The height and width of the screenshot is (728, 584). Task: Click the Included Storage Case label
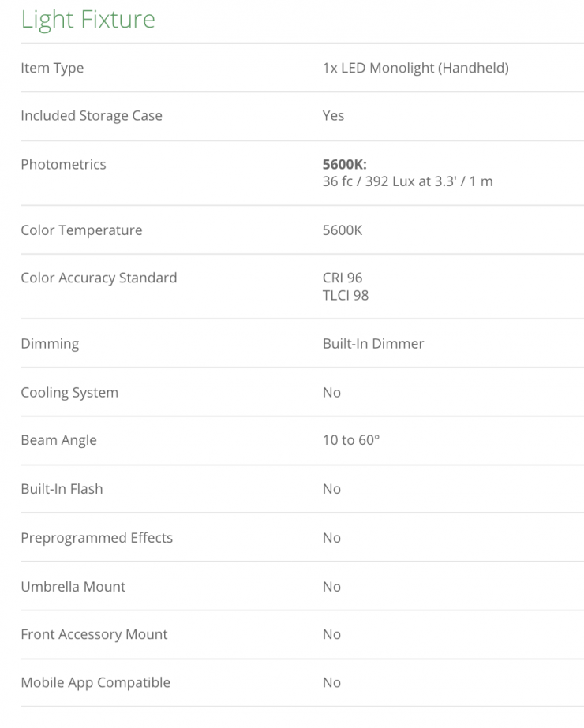[92, 115]
